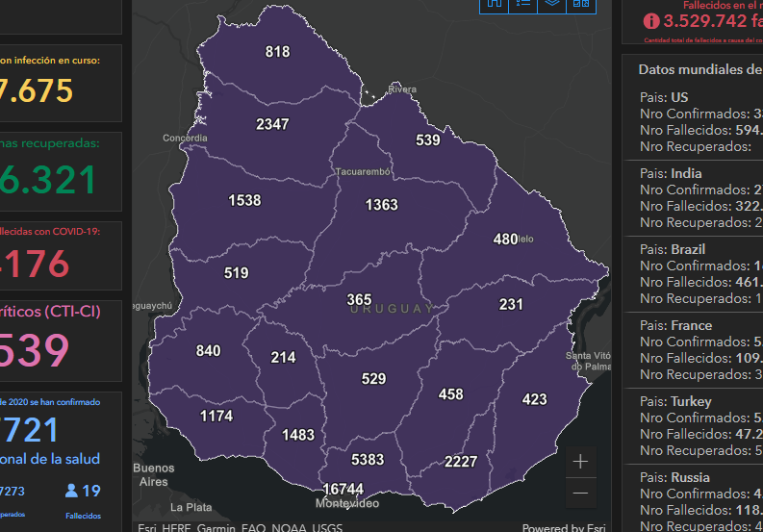The image size is (763, 532).
Task: Click the Esri, HERE, Garmin attribution text
Action: pyautogui.click(x=240, y=527)
